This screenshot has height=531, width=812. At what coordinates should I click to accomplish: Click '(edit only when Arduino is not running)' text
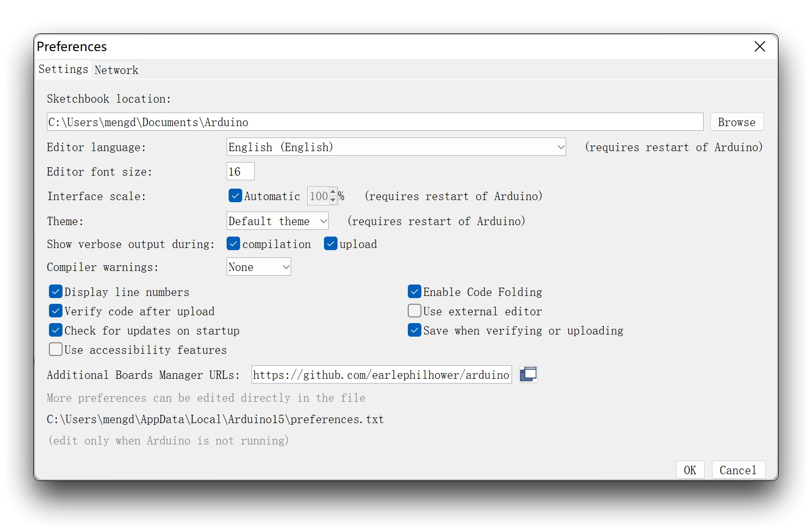click(x=168, y=441)
